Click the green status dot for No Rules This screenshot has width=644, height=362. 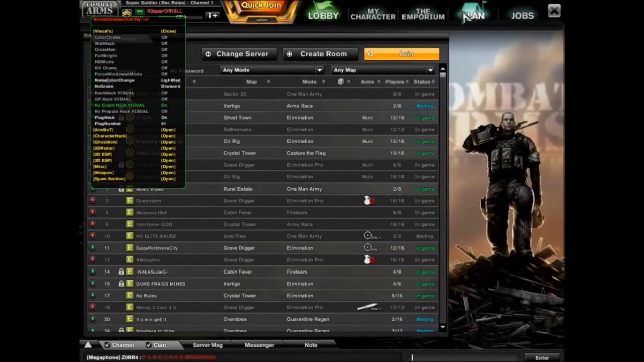point(92,295)
